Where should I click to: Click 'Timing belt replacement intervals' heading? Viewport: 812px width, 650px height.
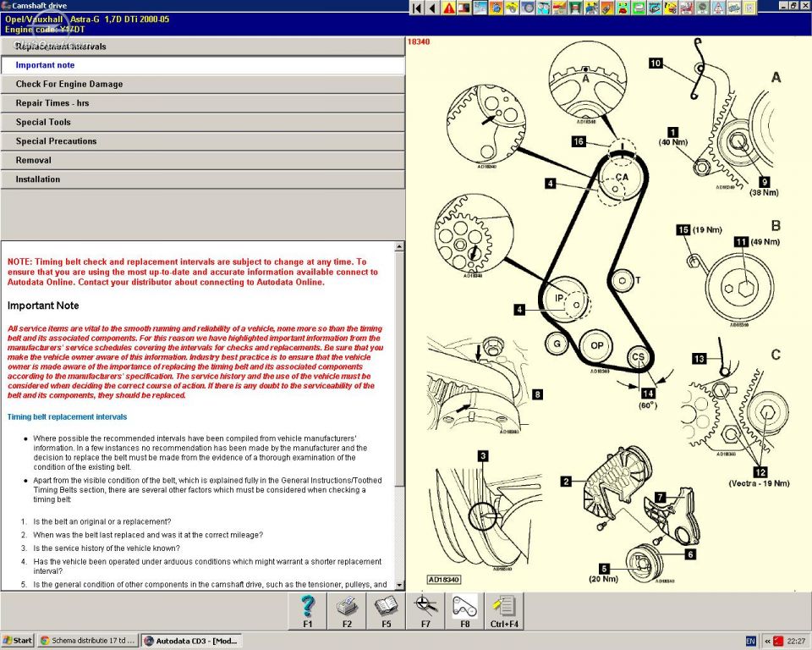(x=68, y=416)
